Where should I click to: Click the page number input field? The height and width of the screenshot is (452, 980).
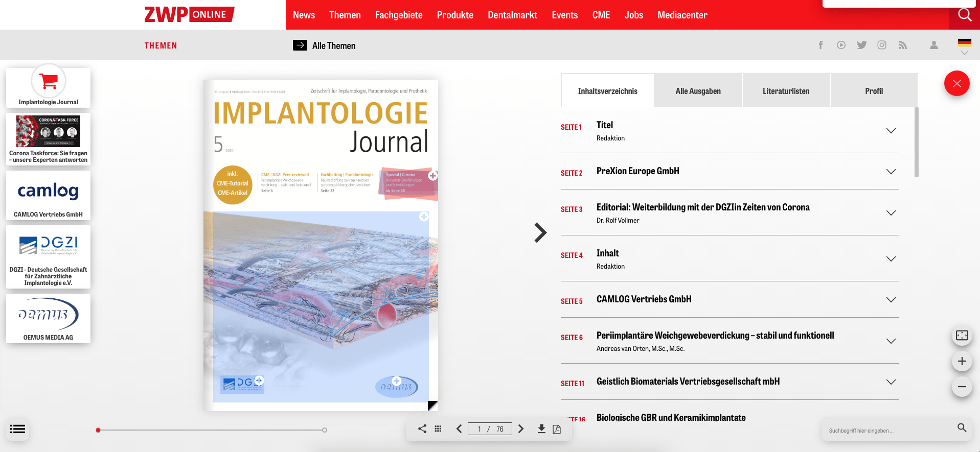490,429
